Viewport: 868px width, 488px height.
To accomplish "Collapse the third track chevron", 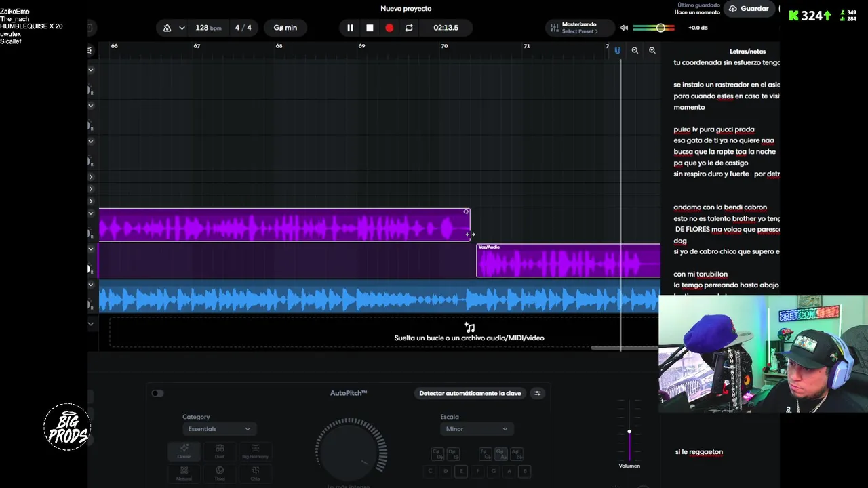I will (91, 142).
